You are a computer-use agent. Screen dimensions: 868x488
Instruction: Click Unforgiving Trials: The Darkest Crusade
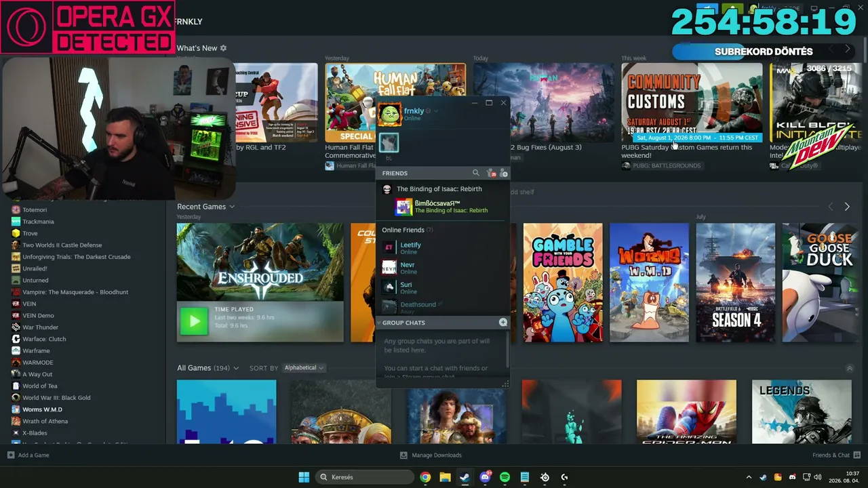pos(77,257)
